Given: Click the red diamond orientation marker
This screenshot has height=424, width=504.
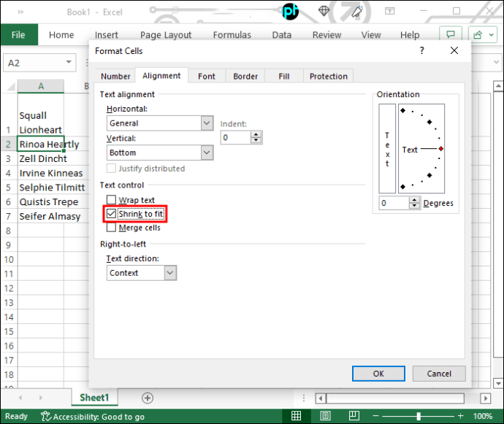Looking at the screenshot, I should [440, 149].
